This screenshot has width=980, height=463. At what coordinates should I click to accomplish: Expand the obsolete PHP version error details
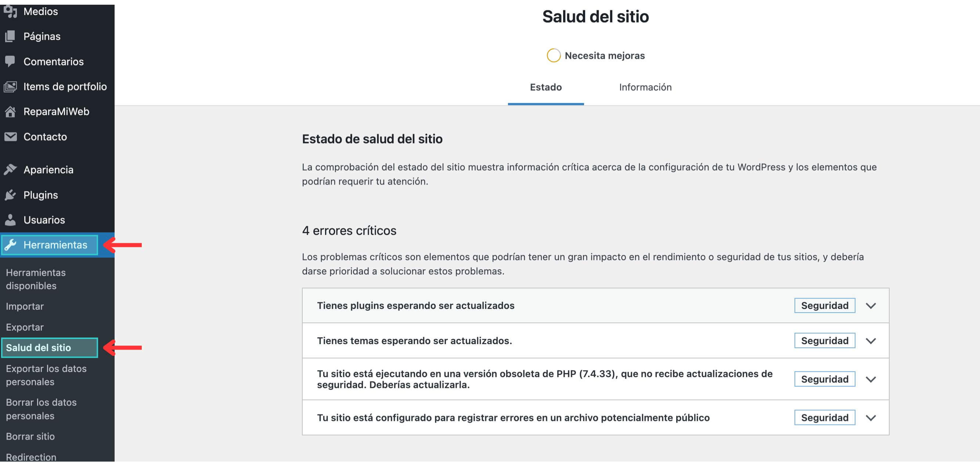click(x=871, y=379)
